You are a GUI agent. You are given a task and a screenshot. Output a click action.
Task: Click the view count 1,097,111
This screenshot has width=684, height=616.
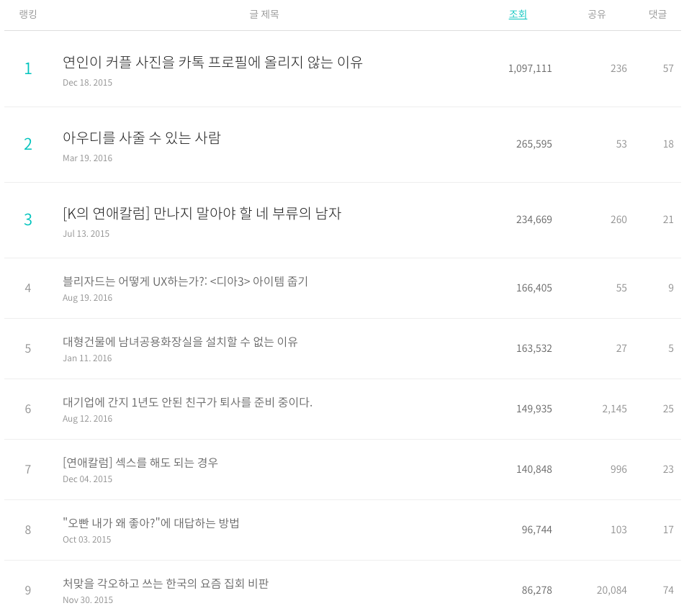coord(530,68)
